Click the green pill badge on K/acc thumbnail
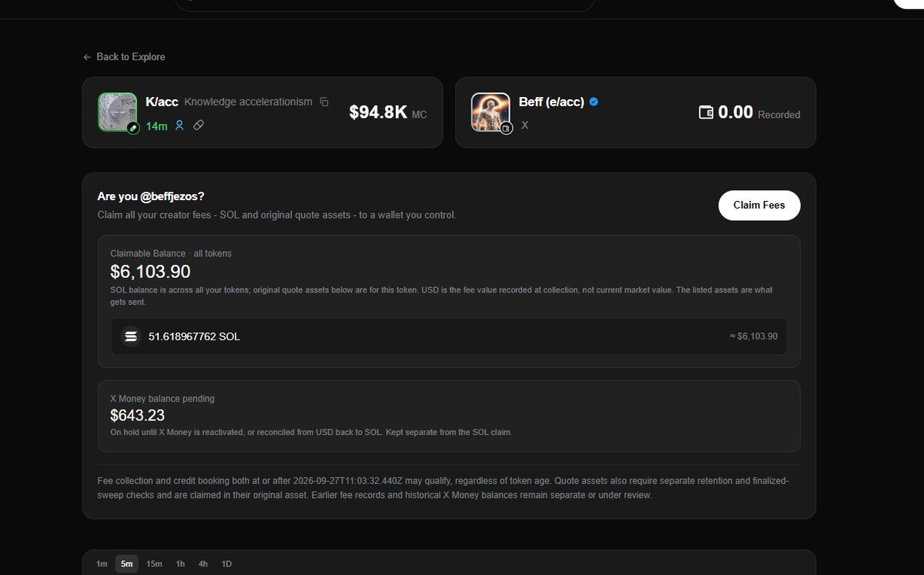Screen dimensions: 924x575 click(x=133, y=128)
